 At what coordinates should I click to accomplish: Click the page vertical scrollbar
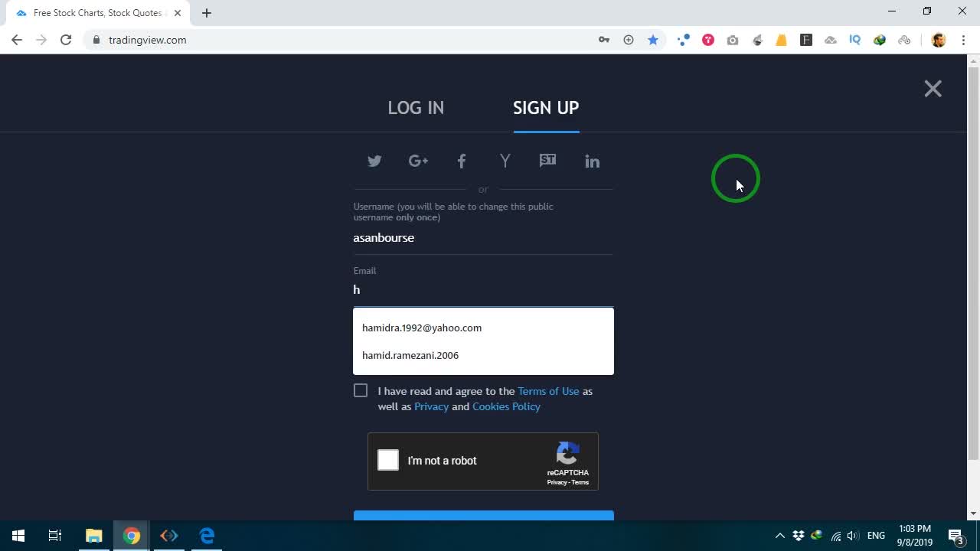[973, 263]
